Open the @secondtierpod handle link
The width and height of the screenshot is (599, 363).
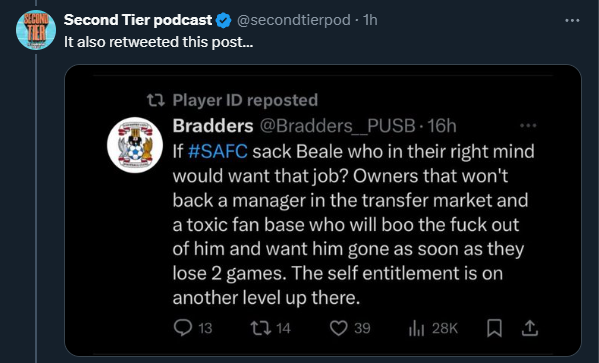click(294, 20)
